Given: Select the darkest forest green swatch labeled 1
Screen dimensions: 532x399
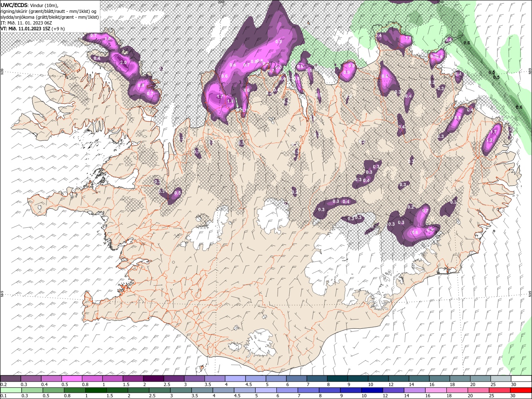Looking at the screenshot, I should click(x=96, y=390).
